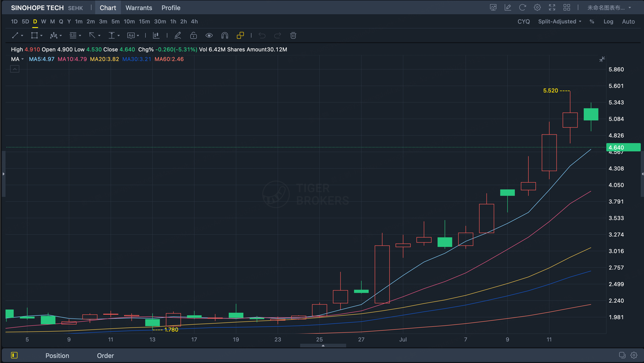This screenshot has width=644, height=363.
Task: Open the Position tab
Action: tap(57, 355)
